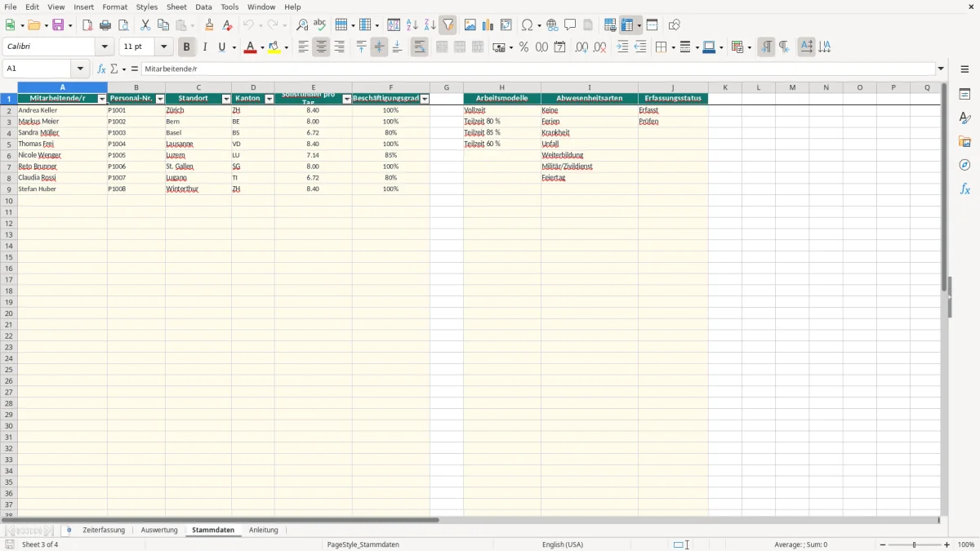This screenshot has width=980, height=551.
Task: Open the Kanton column filter dropdown
Action: point(269,99)
